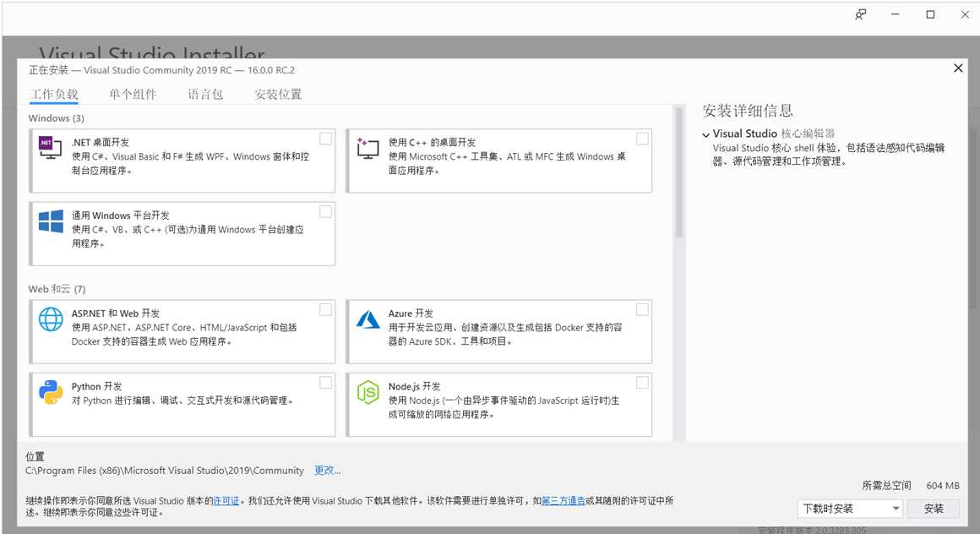Minimize the Visual Studio Installer window

point(895,14)
